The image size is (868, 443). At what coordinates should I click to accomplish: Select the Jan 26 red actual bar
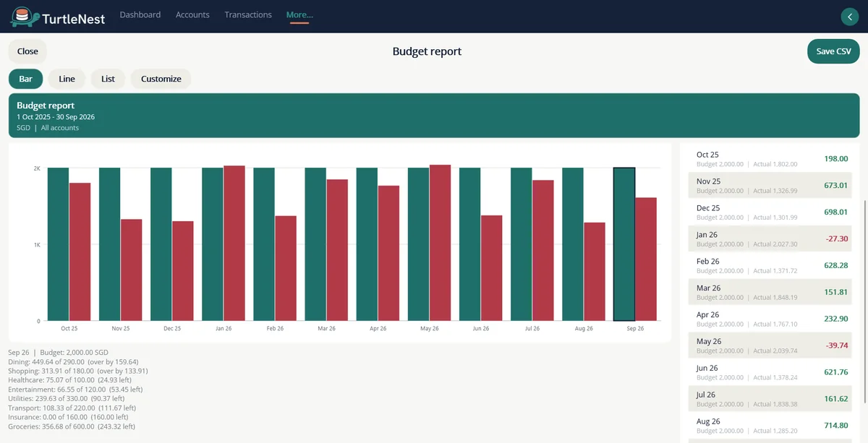tap(234, 244)
